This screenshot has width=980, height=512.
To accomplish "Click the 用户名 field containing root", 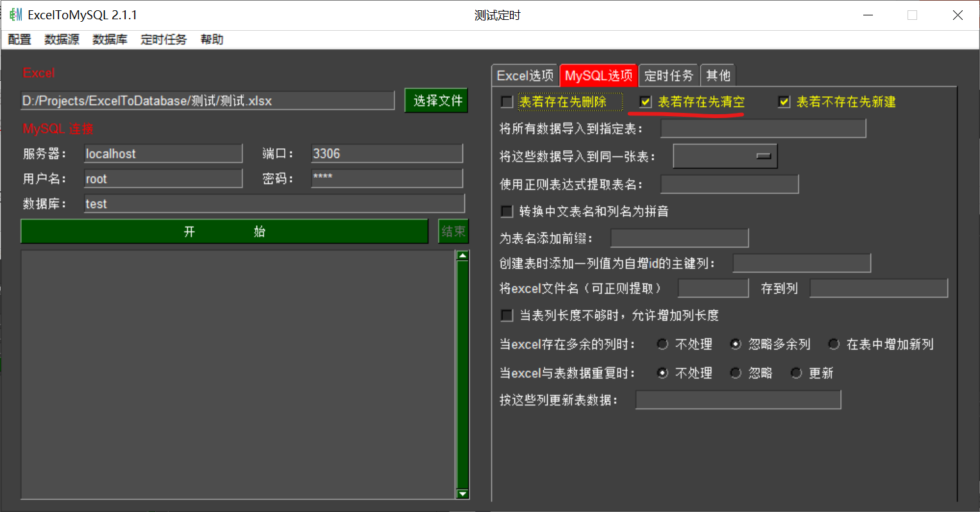I will tap(164, 178).
